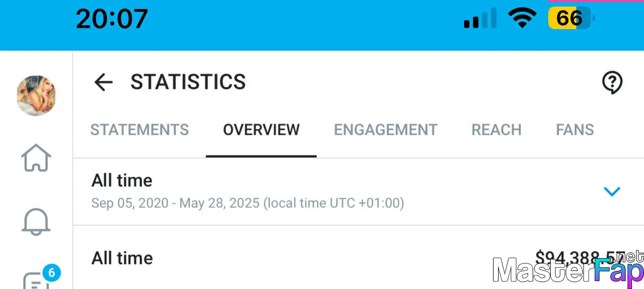The image size is (644, 289).
Task: Tap the 20:07 clock in status bar
Action: click(x=112, y=19)
